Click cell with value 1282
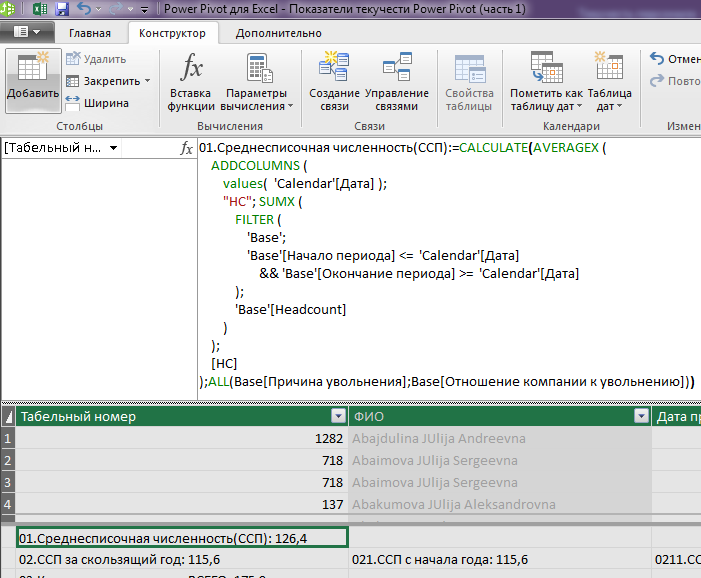 coord(182,439)
